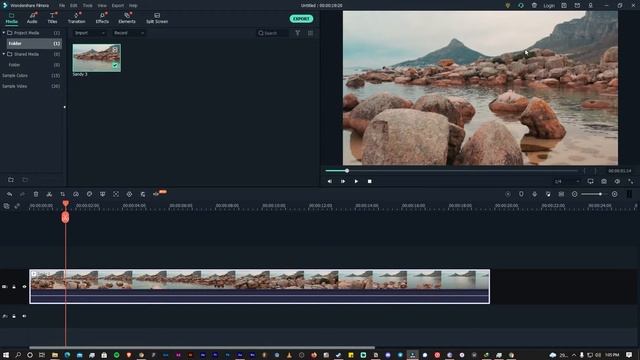640x360 pixels.
Task: Open the color tuning palette icon
Action: [x=89, y=194]
